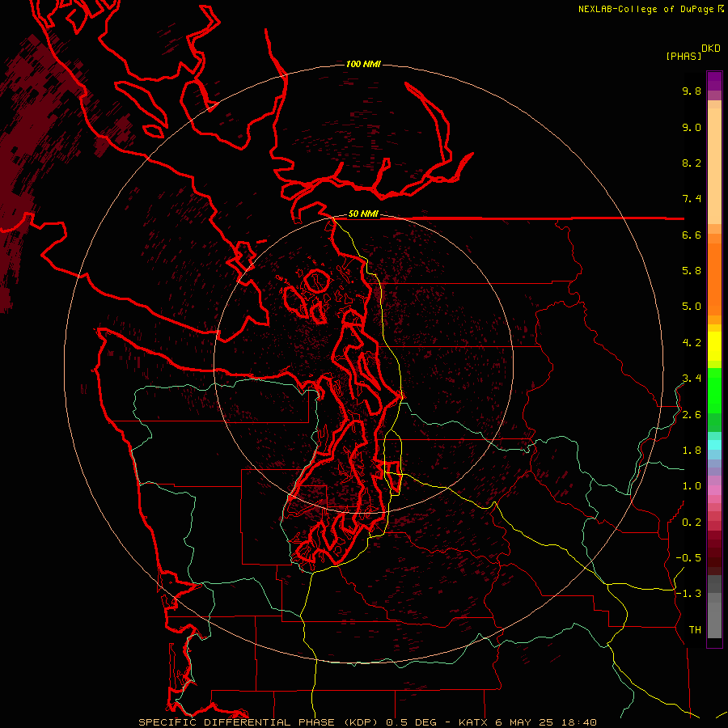The width and height of the screenshot is (728, 728).
Task: Click the TH threshold label on legend
Action: point(695,630)
